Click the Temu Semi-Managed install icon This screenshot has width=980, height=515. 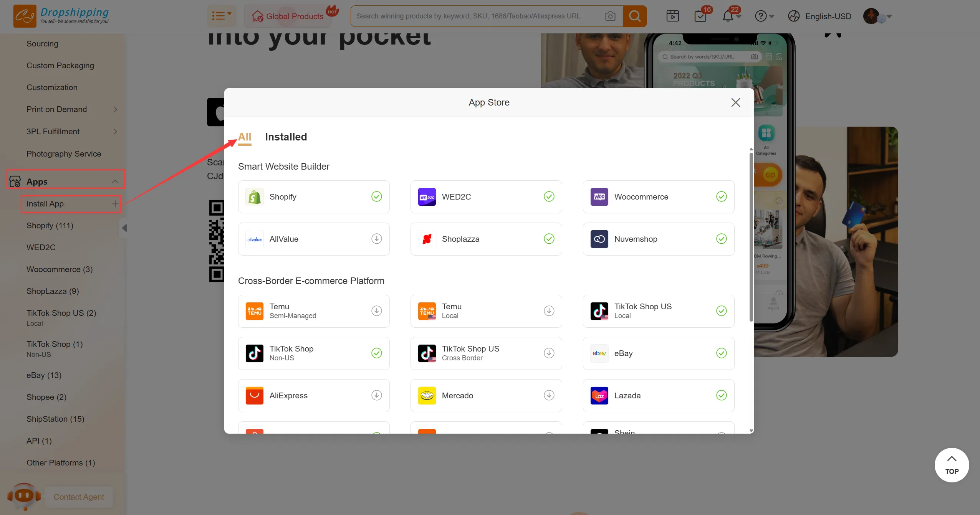[x=376, y=311]
